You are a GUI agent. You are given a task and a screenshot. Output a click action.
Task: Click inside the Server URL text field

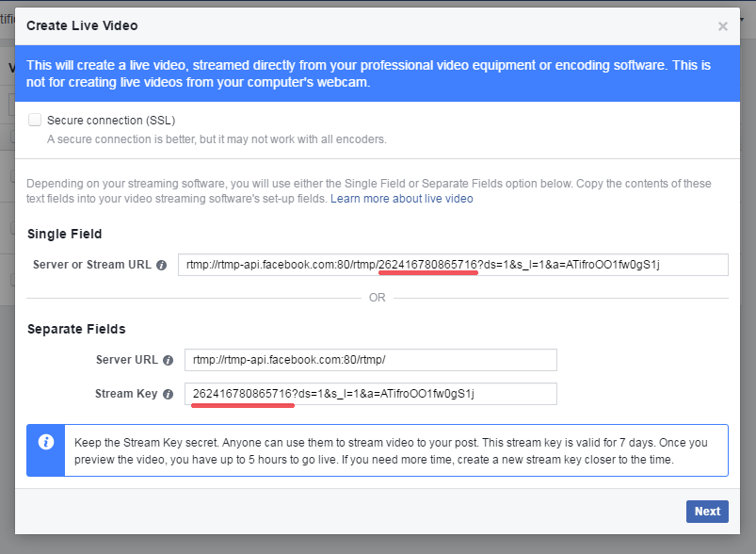point(370,360)
